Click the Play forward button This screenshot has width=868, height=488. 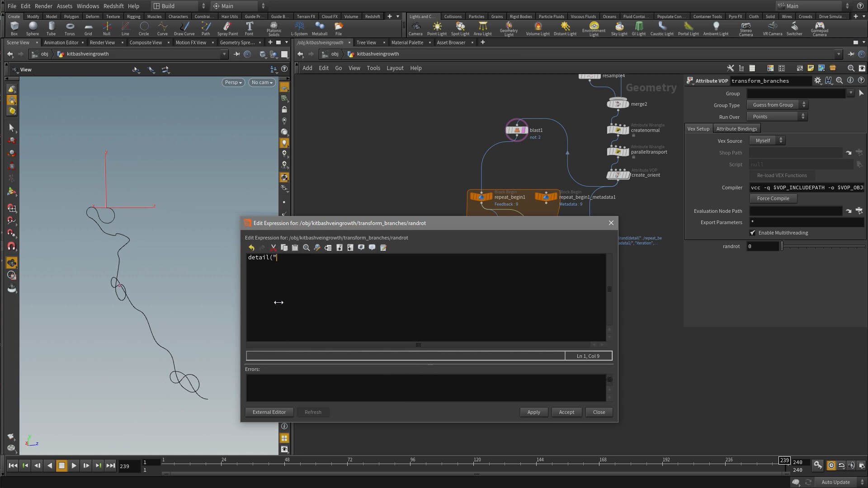click(74, 466)
